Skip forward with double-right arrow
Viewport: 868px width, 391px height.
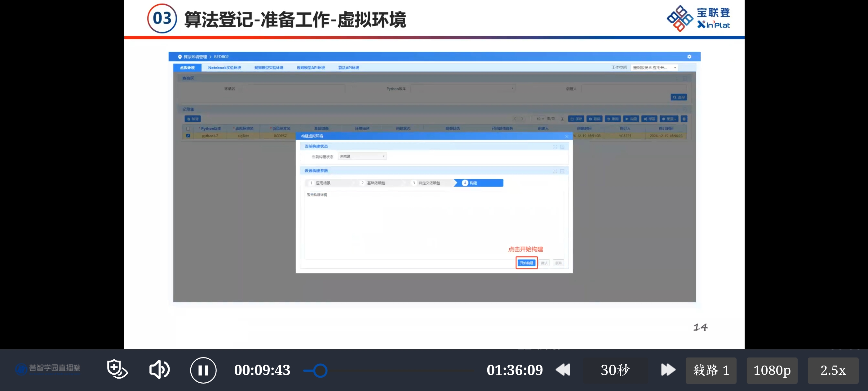pos(667,370)
